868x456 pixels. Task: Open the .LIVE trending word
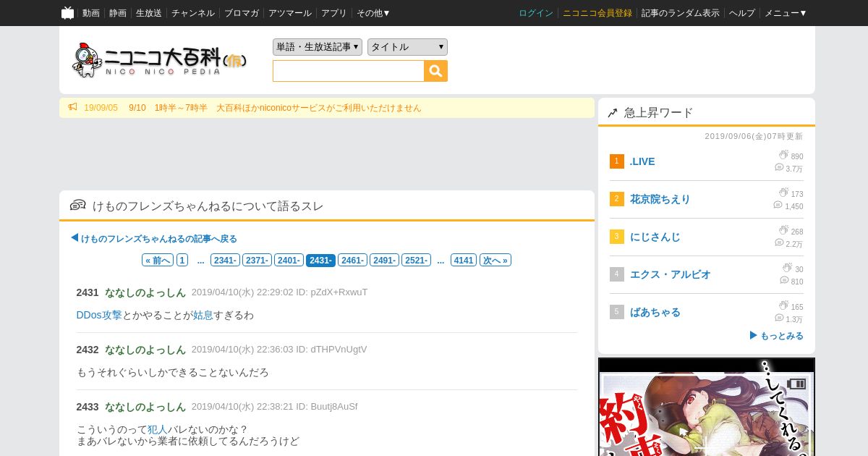642,161
